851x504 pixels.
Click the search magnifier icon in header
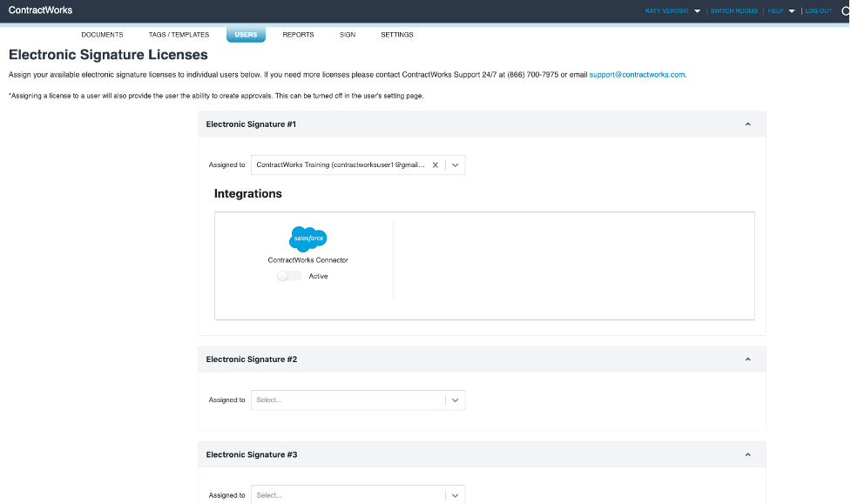click(x=846, y=10)
